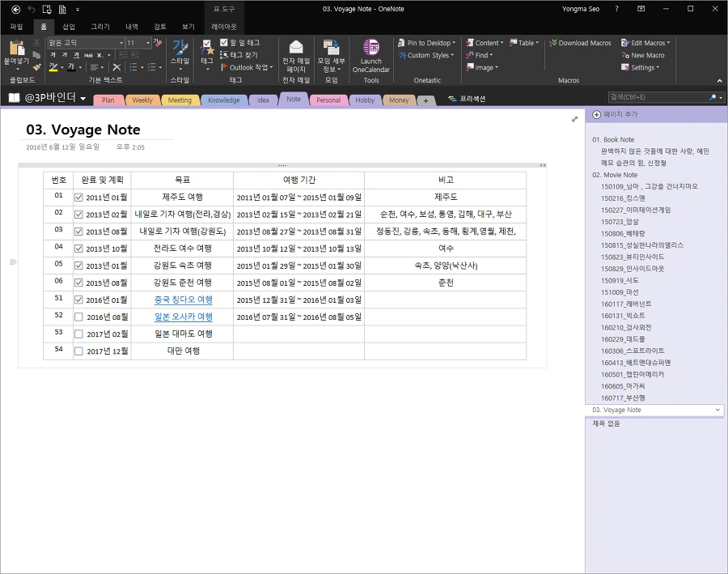Uncheck the 2013년 08월 checkbox
728x574 pixels.
tap(78, 232)
